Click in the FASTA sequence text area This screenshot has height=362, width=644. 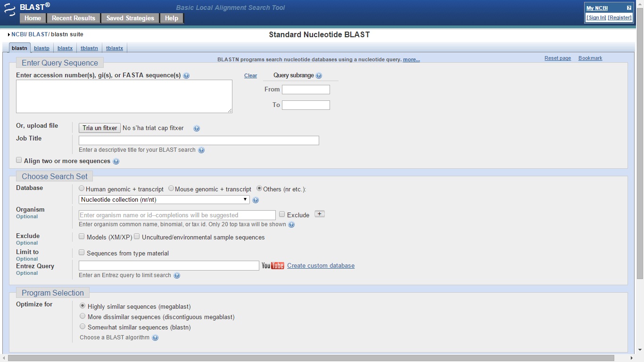coord(124,96)
